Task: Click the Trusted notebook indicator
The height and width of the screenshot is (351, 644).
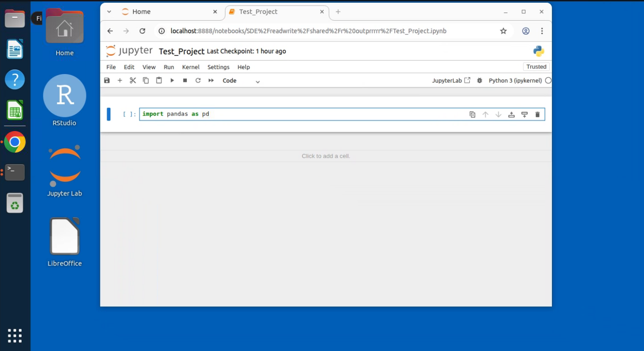Action: pyautogui.click(x=536, y=67)
